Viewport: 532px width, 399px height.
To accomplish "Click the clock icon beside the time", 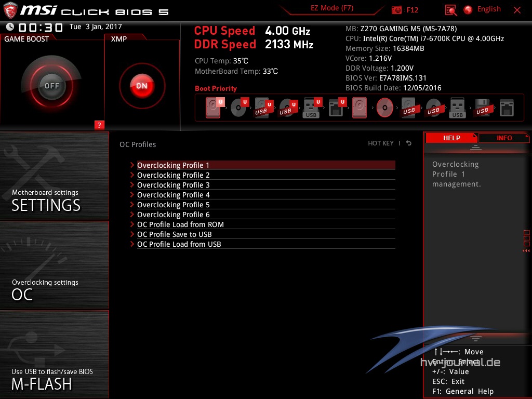I will coord(10,26).
